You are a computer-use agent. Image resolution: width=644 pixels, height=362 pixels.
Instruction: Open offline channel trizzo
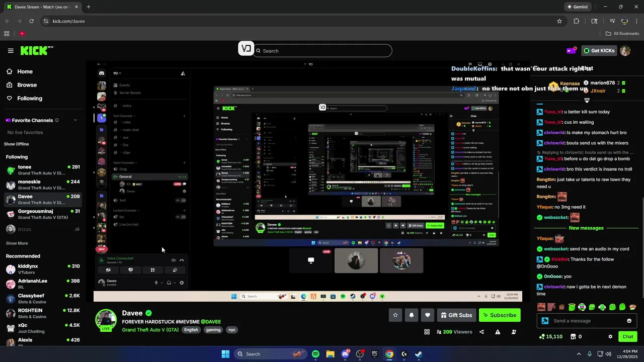coord(43,229)
